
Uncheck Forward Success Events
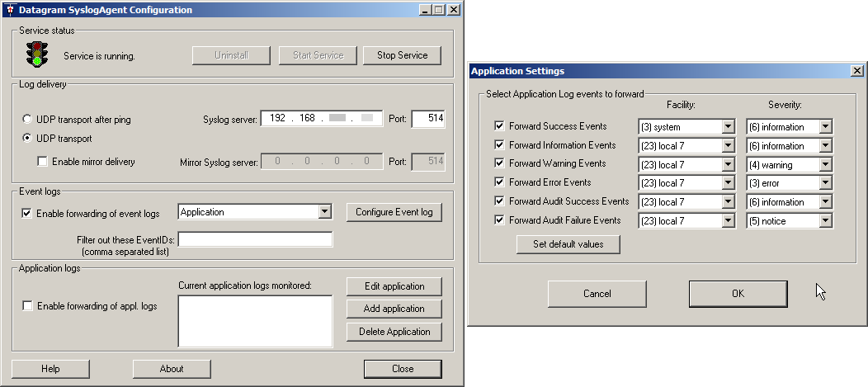pyautogui.click(x=499, y=126)
